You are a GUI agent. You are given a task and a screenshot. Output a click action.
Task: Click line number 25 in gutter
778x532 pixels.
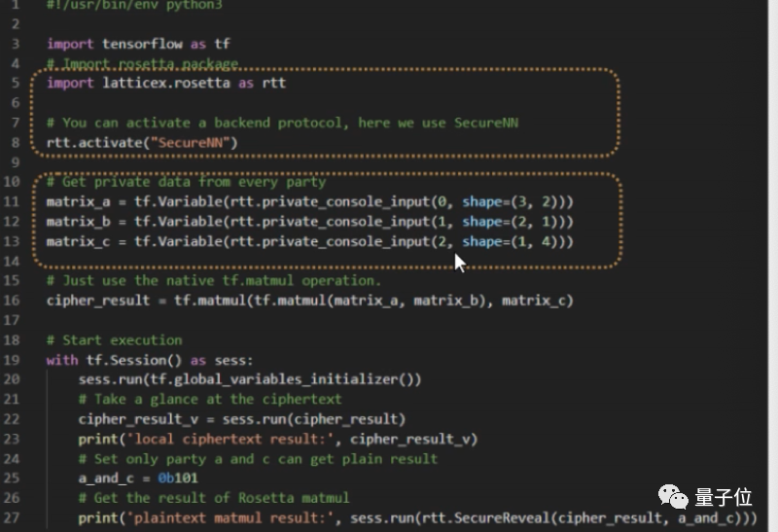(12, 478)
